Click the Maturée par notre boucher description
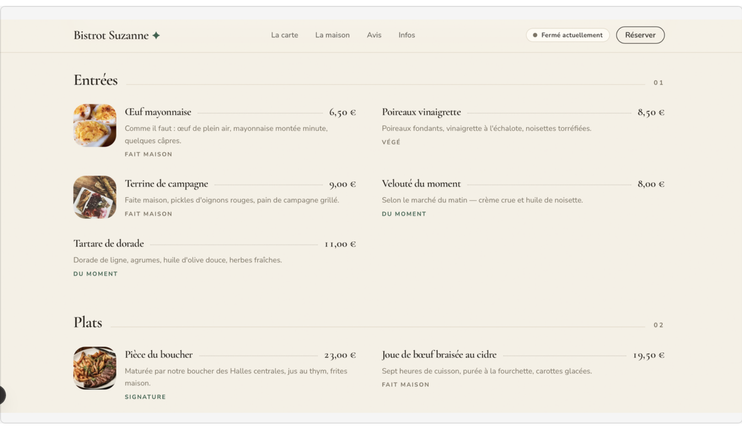This screenshot has width=742, height=427. pos(236,377)
